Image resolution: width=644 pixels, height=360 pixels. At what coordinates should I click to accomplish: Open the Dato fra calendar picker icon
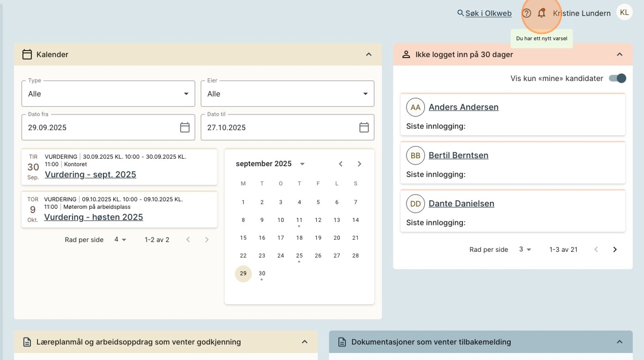[185, 128]
